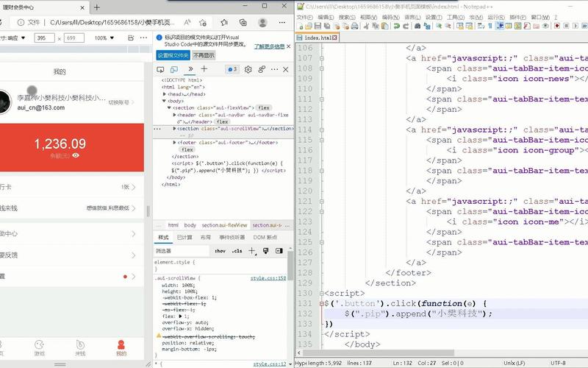Open the style.css:158 source link
The image size is (588, 368).
[268, 278]
